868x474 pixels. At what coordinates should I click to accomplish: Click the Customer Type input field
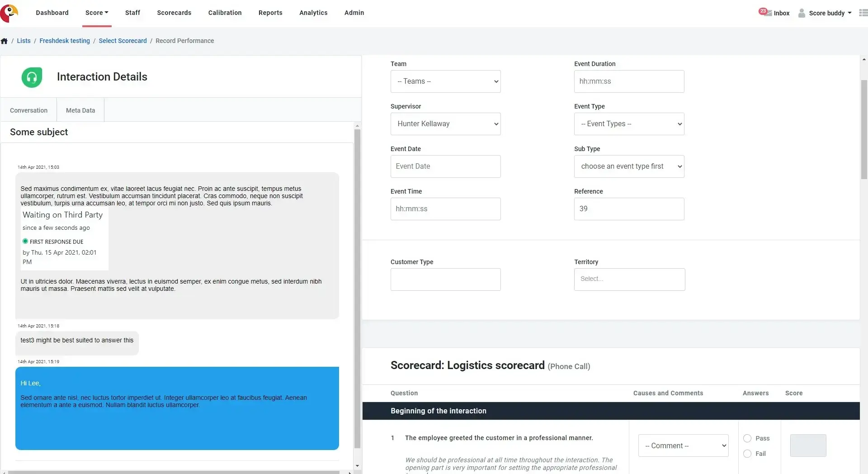tap(445, 280)
